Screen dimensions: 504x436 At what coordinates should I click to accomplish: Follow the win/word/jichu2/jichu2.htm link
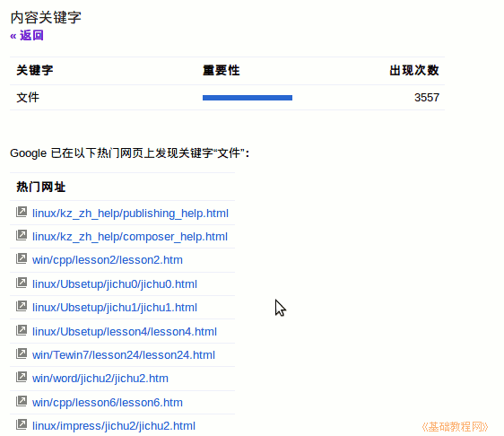click(x=100, y=379)
